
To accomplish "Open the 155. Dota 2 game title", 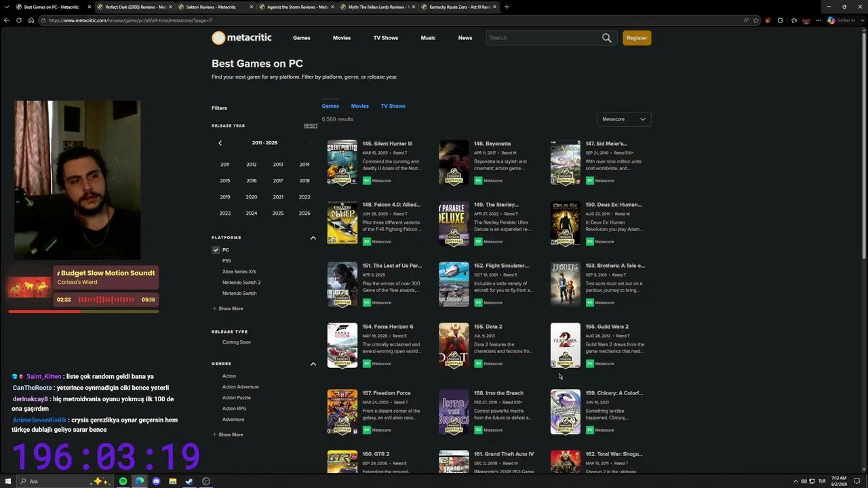I will click(x=488, y=327).
